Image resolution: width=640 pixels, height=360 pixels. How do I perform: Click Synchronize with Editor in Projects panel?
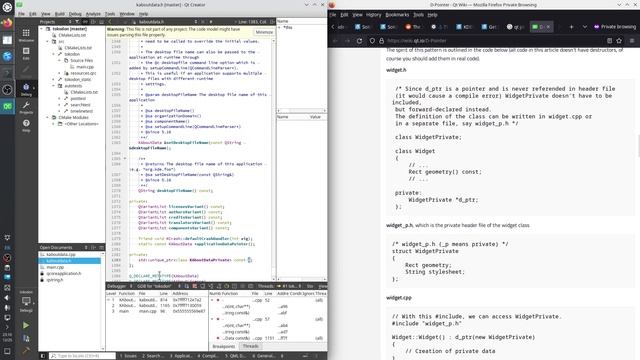coord(85,22)
